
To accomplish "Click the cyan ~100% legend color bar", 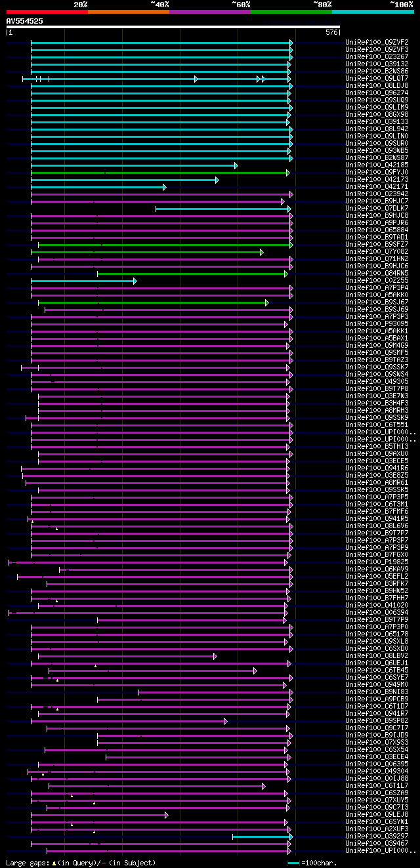I will (373, 12).
